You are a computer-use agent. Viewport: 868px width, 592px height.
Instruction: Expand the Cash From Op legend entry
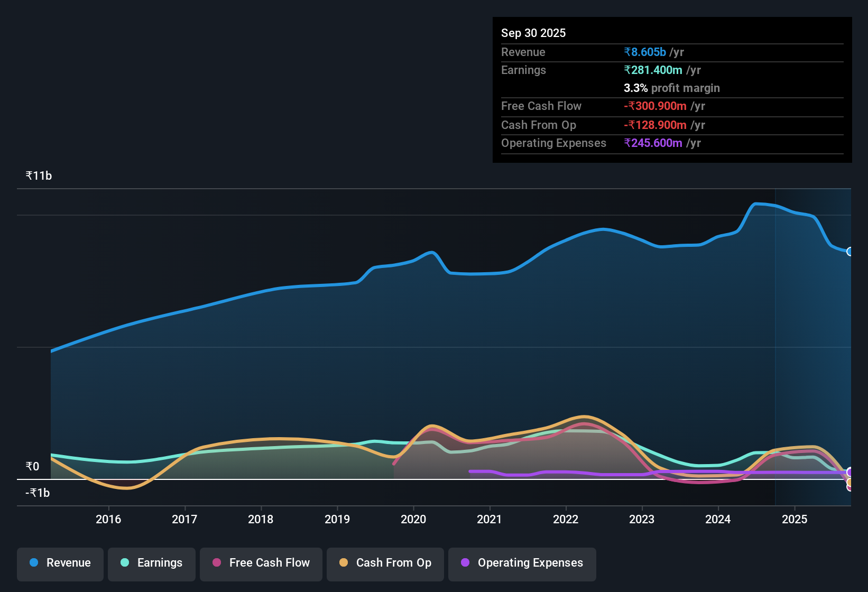[x=385, y=563]
